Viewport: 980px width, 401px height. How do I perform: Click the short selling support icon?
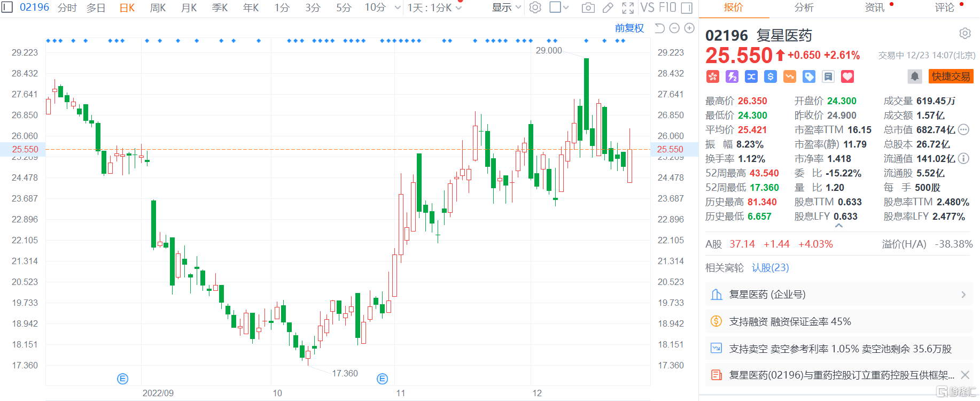pos(717,349)
